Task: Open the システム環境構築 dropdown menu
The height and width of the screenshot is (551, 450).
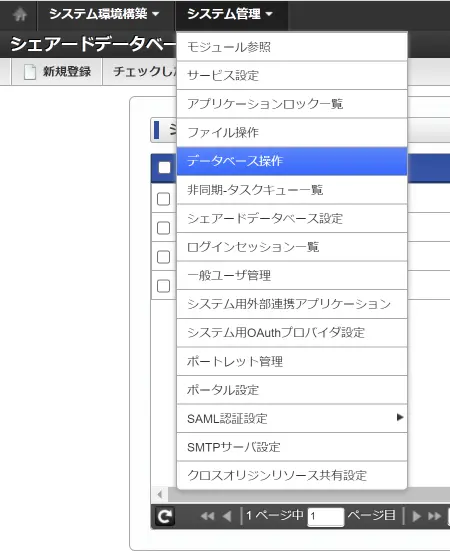Action: (104, 14)
